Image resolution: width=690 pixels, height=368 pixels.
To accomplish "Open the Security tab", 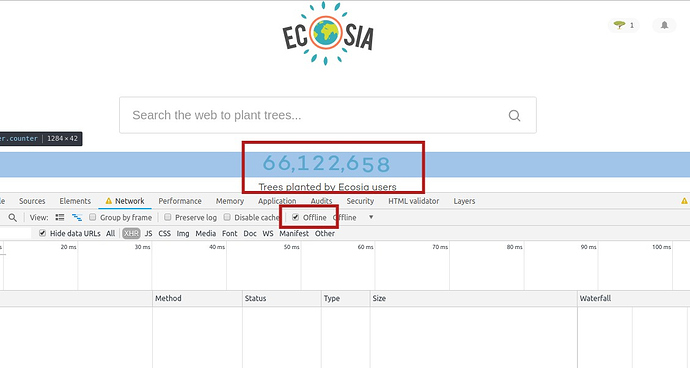I will pyautogui.click(x=360, y=201).
